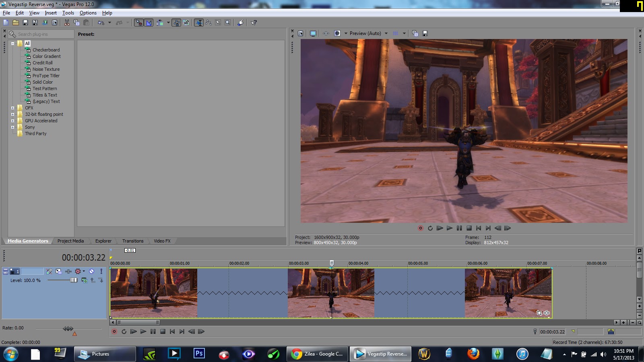
Task: Select the Third Party folder
Action: tap(35, 134)
